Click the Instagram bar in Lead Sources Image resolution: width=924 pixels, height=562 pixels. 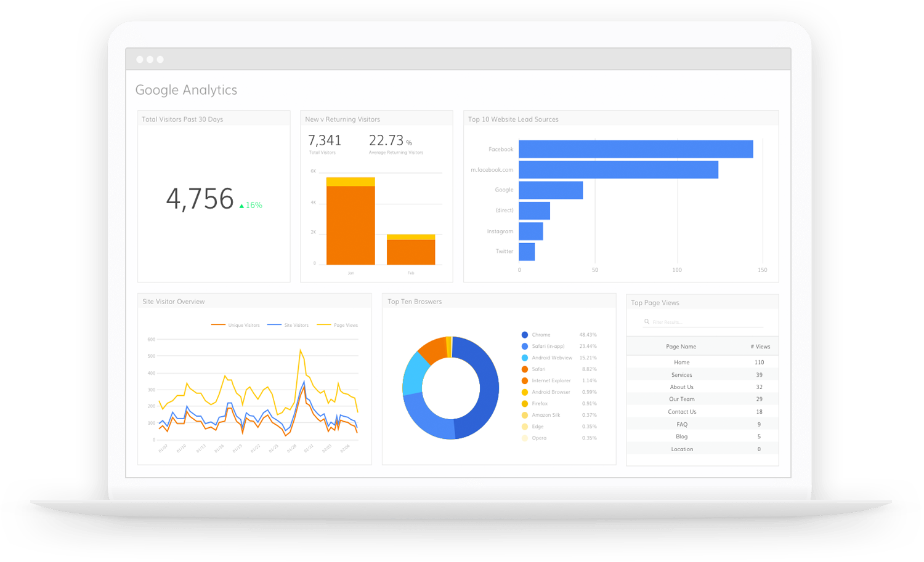[531, 231]
